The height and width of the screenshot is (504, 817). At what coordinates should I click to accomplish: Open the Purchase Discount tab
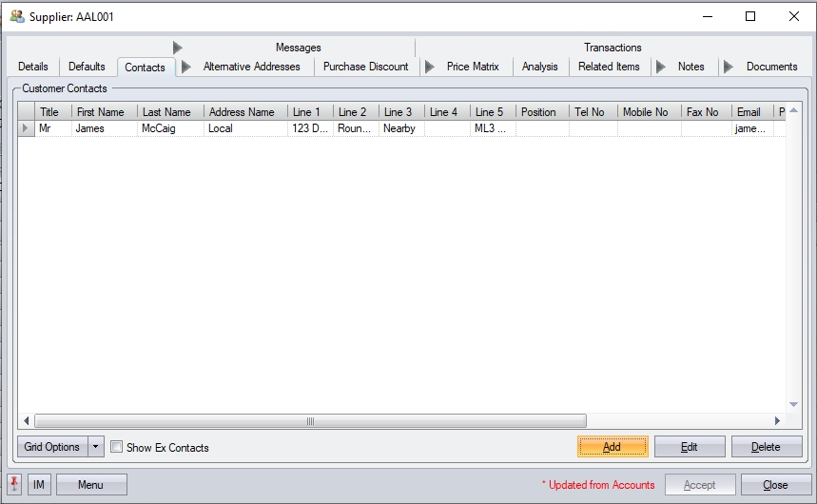click(x=366, y=67)
